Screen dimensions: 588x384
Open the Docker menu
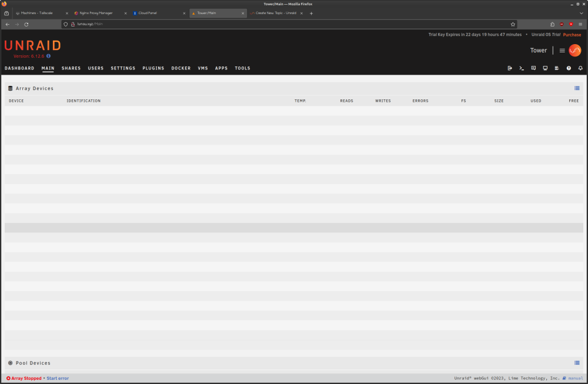(x=181, y=68)
